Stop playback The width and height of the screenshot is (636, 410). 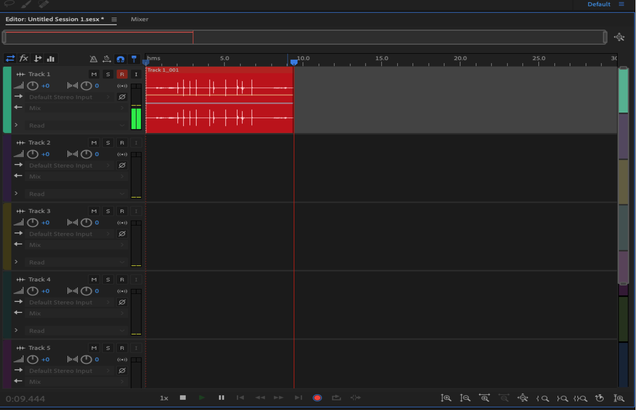(x=183, y=398)
